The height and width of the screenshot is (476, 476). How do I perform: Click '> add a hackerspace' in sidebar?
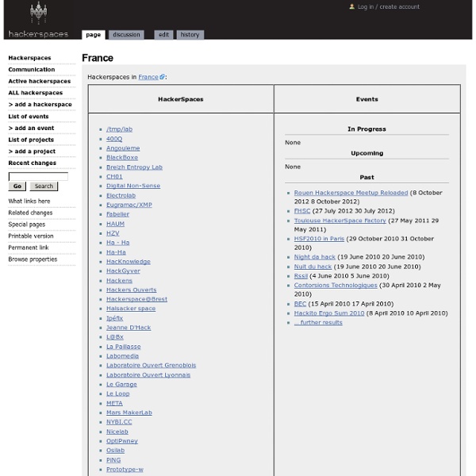[x=40, y=105]
